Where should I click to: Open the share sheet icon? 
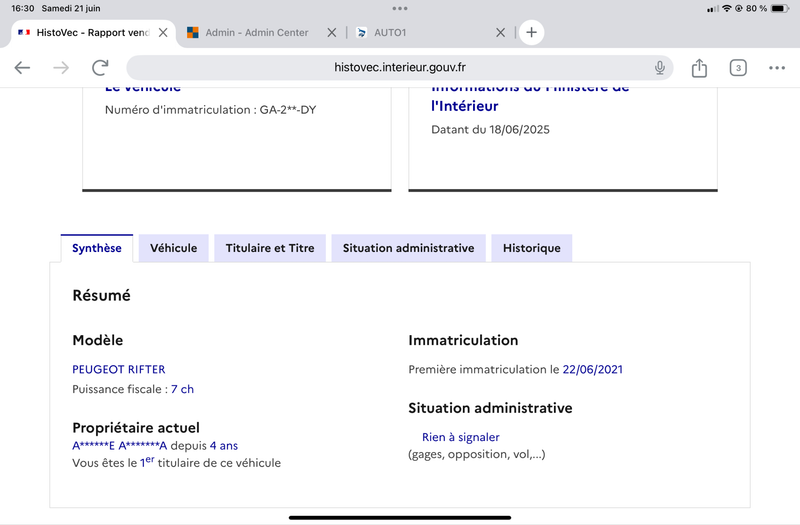pyautogui.click(x=699, y=67)
